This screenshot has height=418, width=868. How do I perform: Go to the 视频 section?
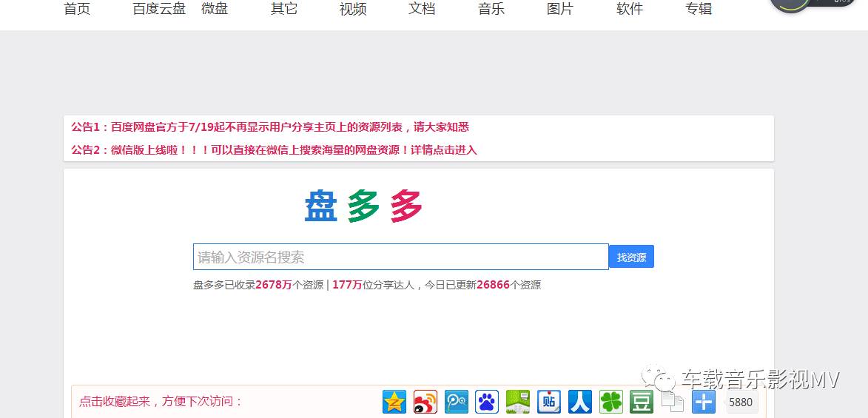pyautogui.click(x=353, y=9)
